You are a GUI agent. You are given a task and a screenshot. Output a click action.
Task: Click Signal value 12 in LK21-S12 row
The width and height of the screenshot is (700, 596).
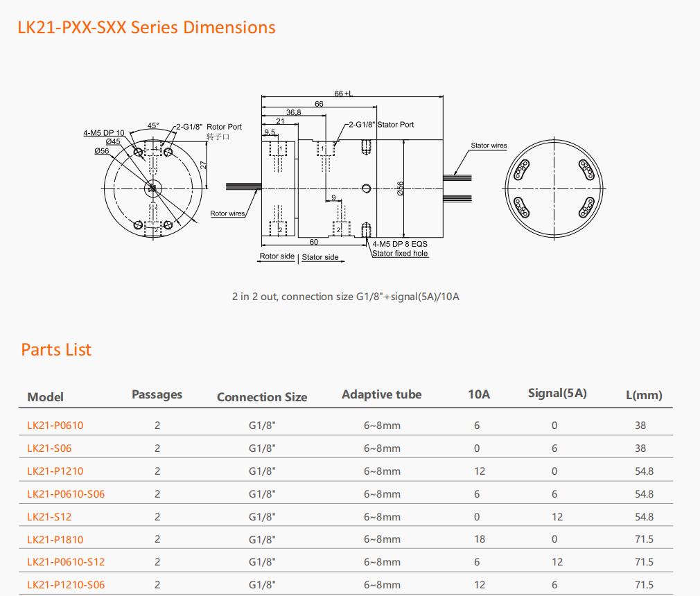[x=557, y=517]
